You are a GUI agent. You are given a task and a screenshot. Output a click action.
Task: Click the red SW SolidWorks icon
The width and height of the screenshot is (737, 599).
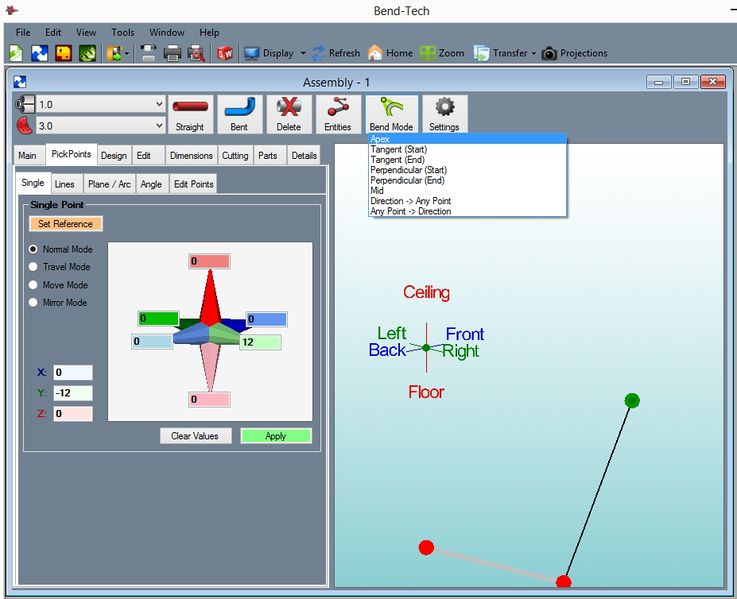[x=225, y=53]
